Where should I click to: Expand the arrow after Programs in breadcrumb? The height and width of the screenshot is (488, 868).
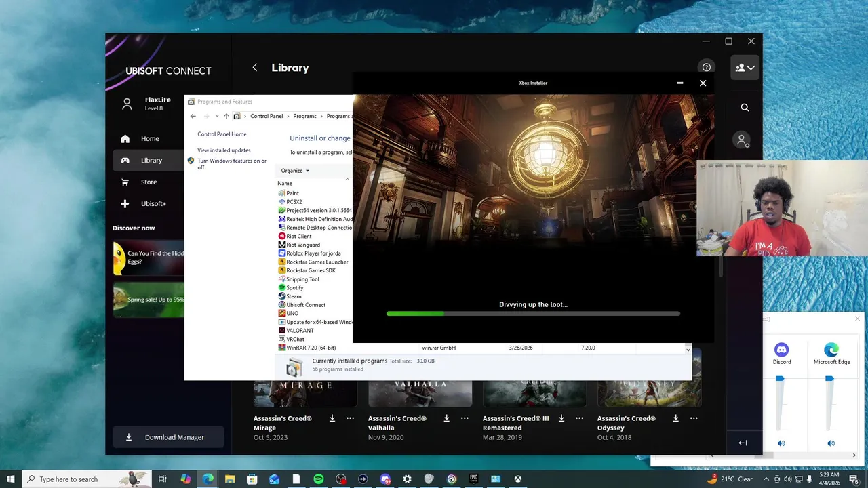pyautogui.click(x=321, y=117)
